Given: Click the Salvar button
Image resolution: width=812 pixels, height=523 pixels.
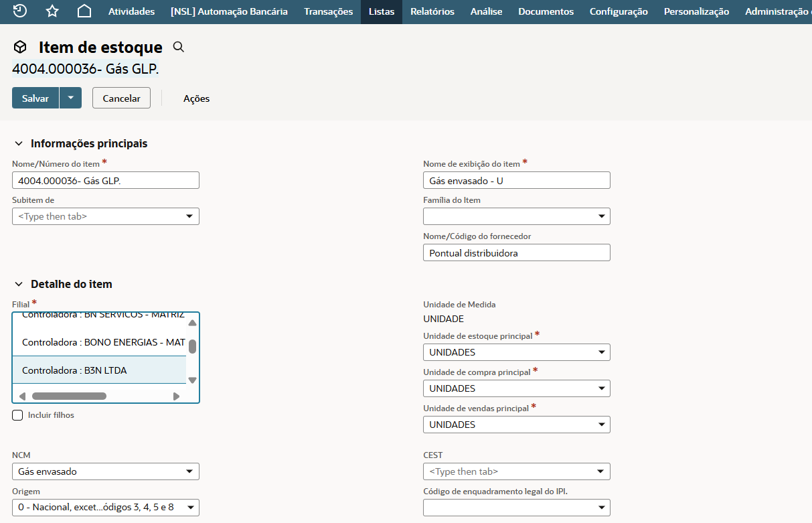Looking at the screenshot, I should pyautogui.click(x=35, y=98).
